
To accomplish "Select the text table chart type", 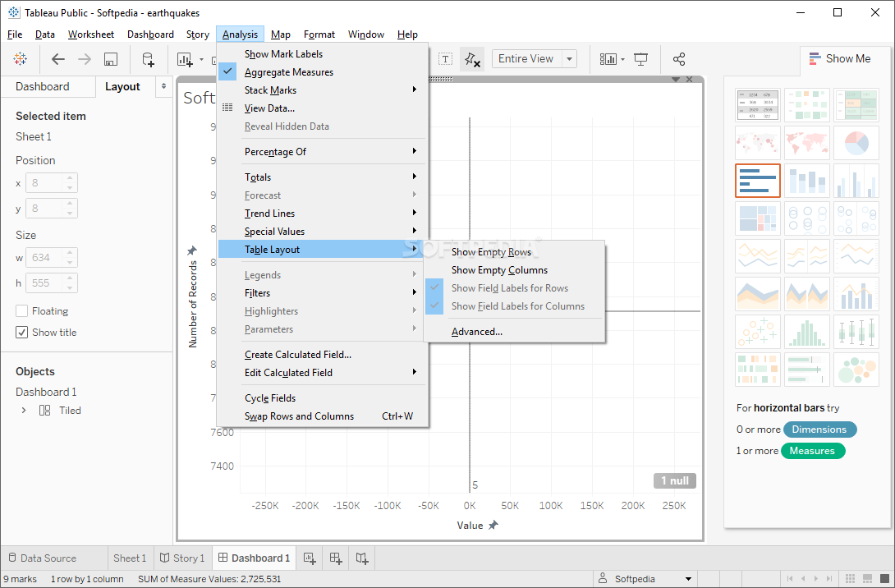I will pos(757,105).
